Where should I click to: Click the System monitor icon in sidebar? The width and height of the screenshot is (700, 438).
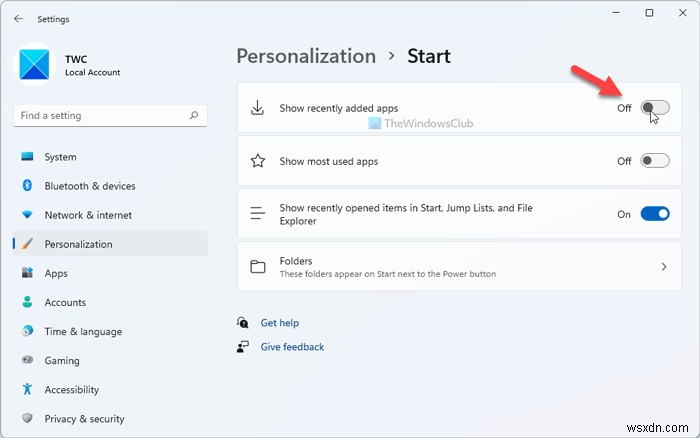coord(27,157)
